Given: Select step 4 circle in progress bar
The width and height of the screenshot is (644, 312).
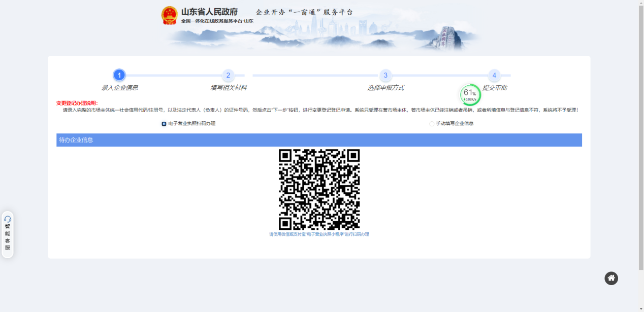Looking at the screenshot, I should pos(494,76).
